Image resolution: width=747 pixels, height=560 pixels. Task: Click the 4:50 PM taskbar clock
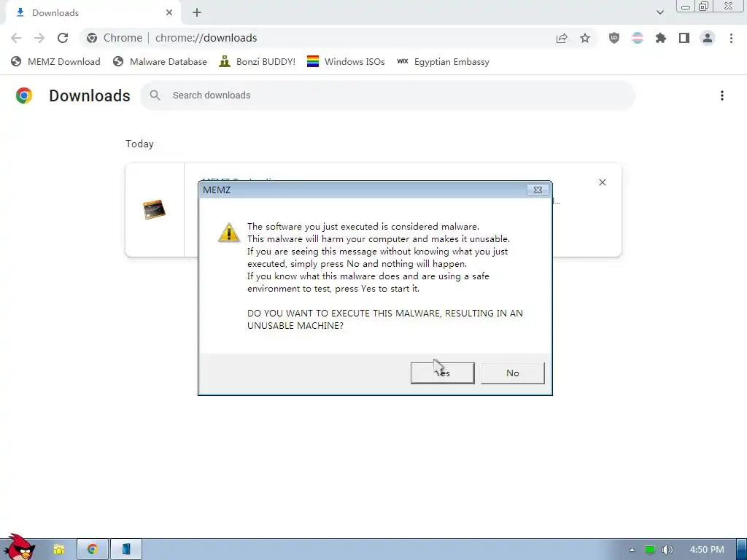[707, 550]
